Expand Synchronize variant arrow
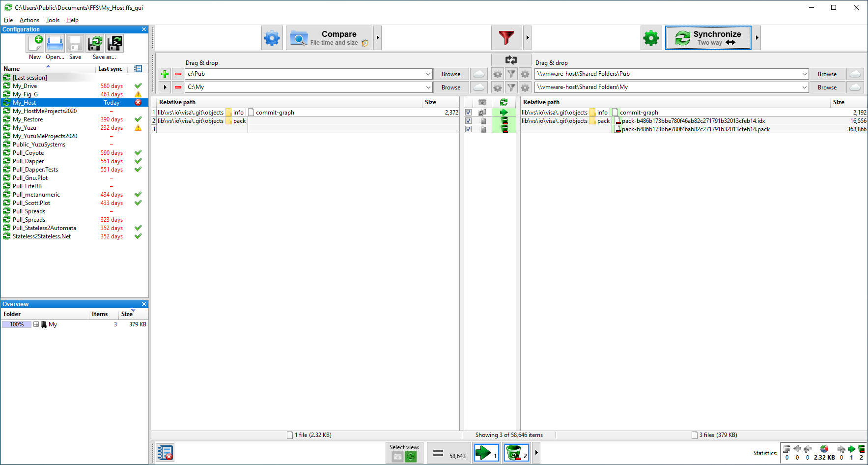Viewport: 868px width, 465px height. pyautogui.click(x=757, y=38)
